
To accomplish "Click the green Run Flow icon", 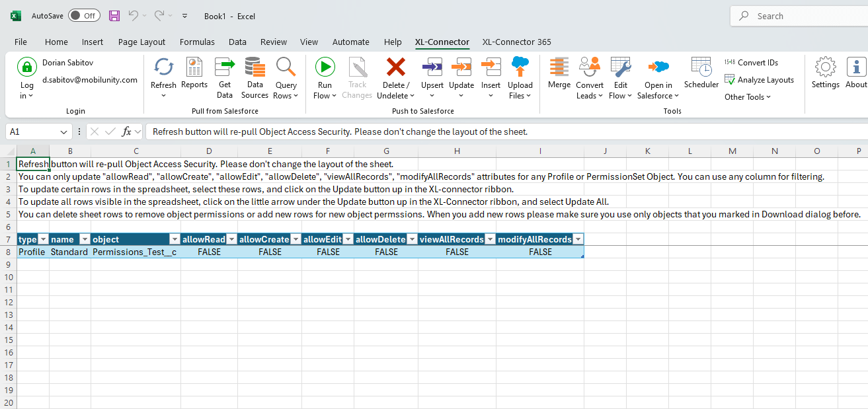I will 325,67.
